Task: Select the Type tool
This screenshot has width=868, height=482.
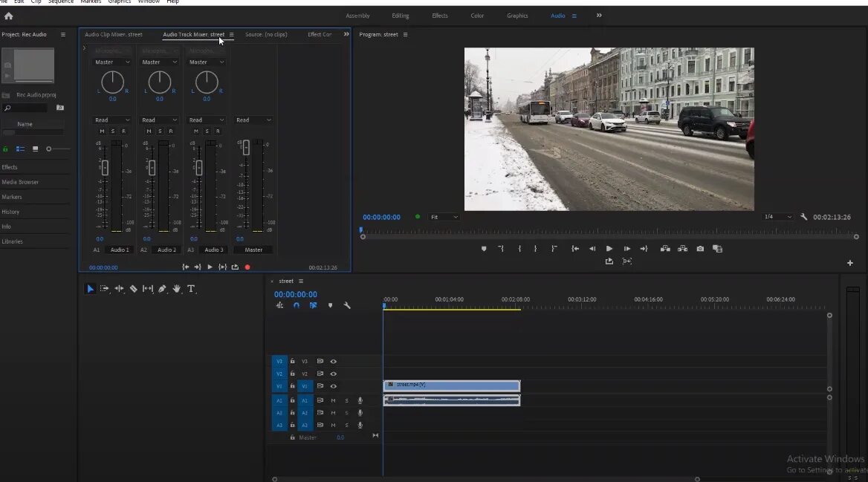Action: 191,289
